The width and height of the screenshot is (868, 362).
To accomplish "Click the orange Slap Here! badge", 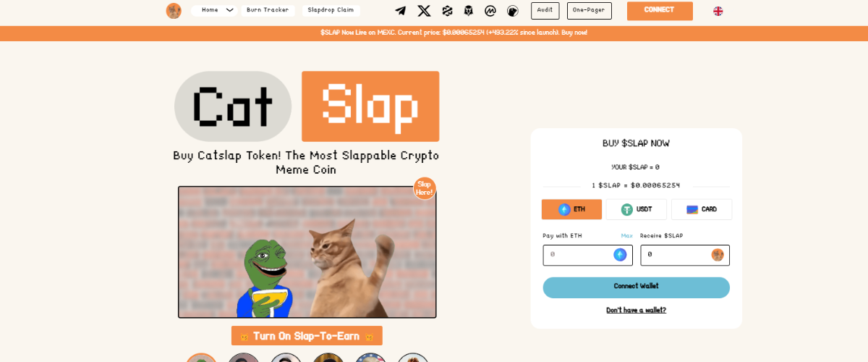I will 425,188.
